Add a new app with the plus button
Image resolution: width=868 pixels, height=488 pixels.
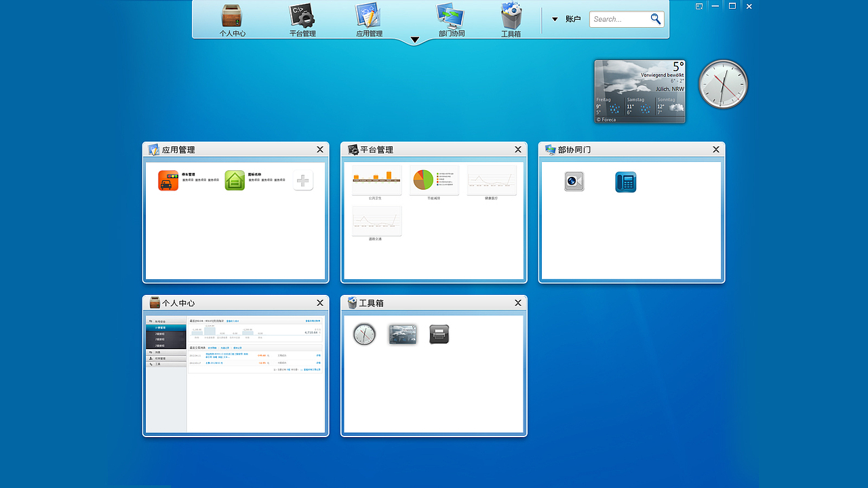click(303, 180)
